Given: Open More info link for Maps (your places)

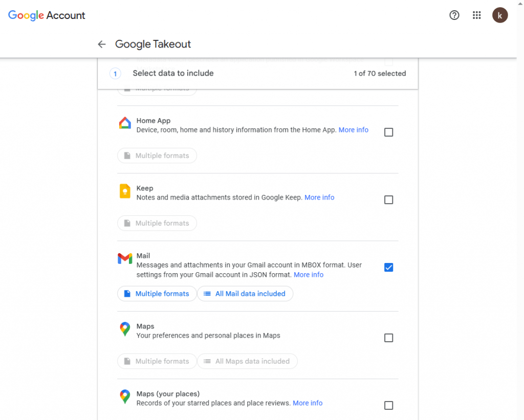Looking at the screenshot, I should [x=308, y=403].
